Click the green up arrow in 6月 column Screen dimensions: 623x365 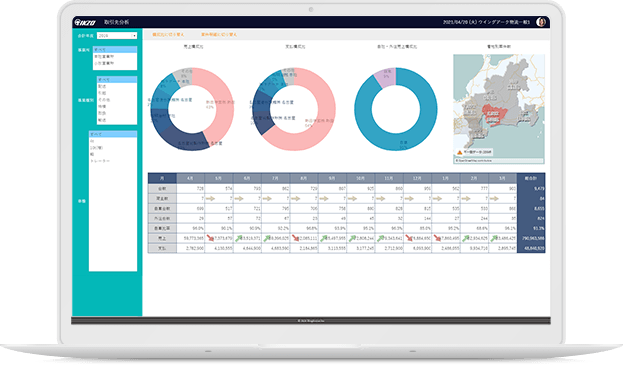click(238, 238)
